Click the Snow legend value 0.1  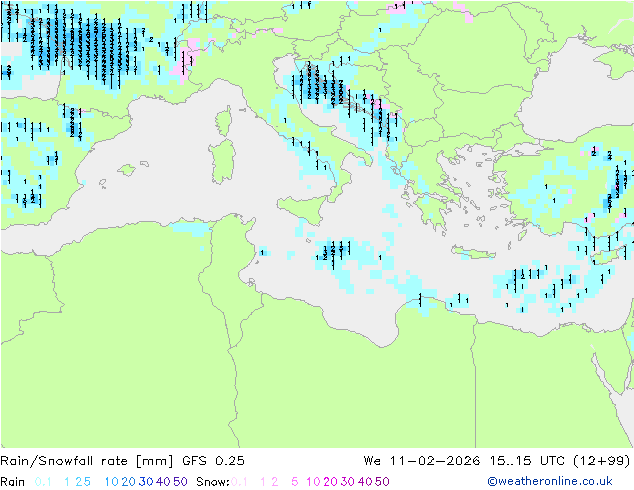click(239, 482)
